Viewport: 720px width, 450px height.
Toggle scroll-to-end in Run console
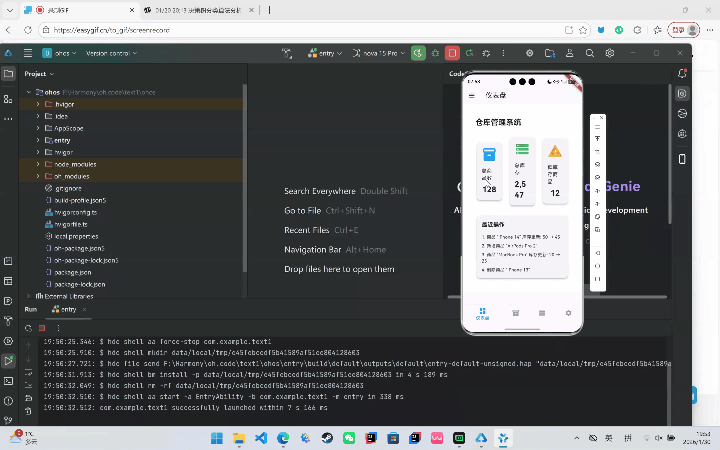pos(28,385)
